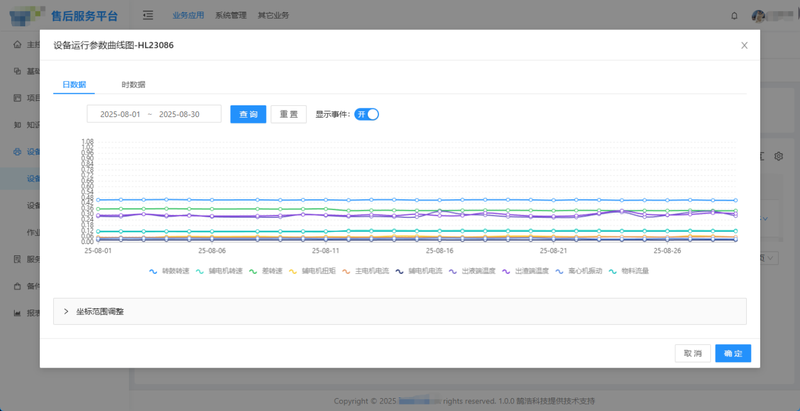Open notifications via the bell icon
This screenshot has height=411, width=800.
pos(735,16)
